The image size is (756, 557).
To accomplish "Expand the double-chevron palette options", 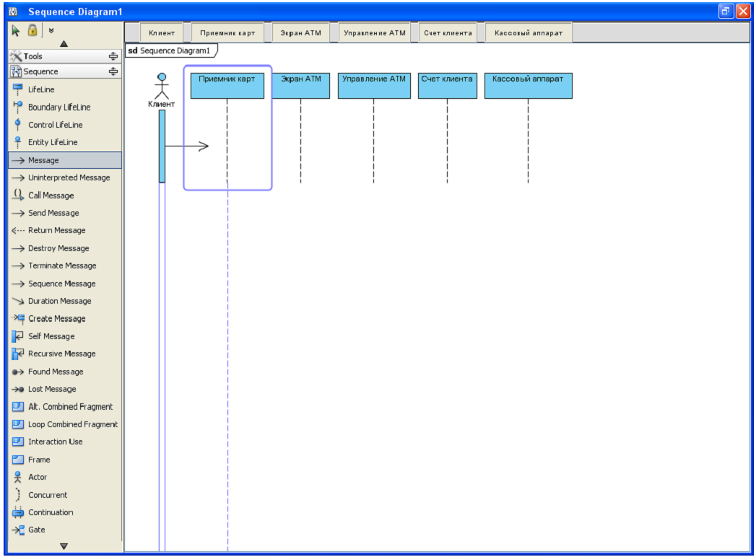I will point(51,30).
